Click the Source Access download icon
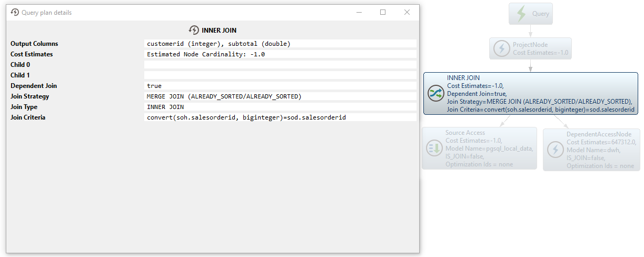The width and height of the screenshot is (644, 257). (x=434, y=149)
